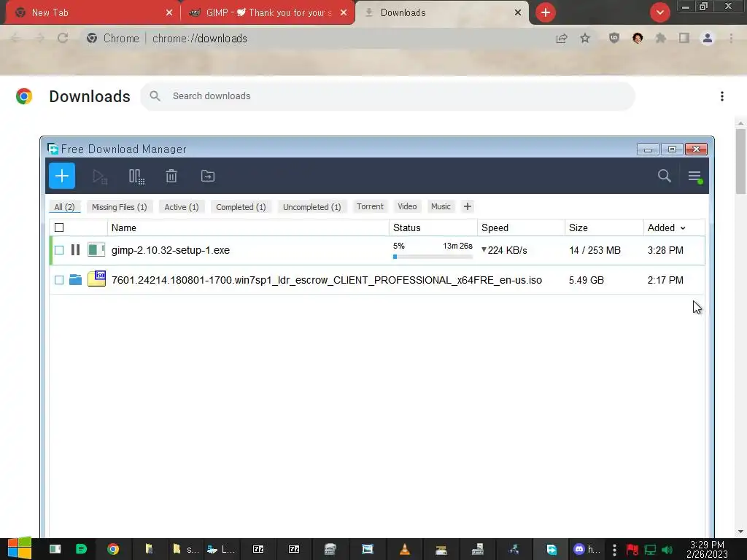
Task: Click the speed limit arrow beside 224 KB/s
Action: click(x=484, y=250)
